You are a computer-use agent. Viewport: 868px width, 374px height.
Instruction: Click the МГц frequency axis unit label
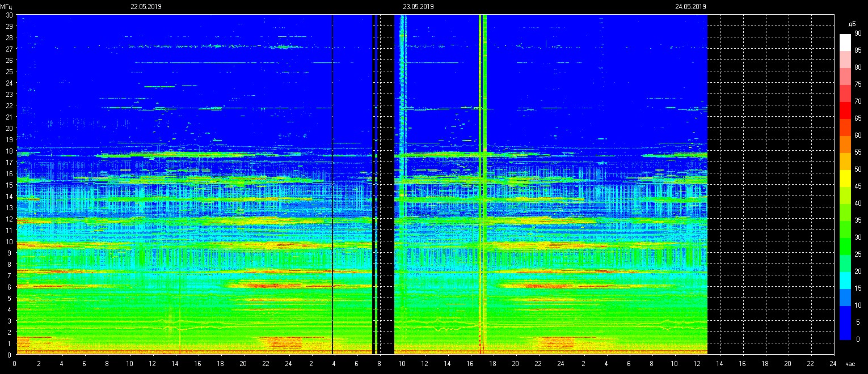pyautogui.click(x=6, y=7)
